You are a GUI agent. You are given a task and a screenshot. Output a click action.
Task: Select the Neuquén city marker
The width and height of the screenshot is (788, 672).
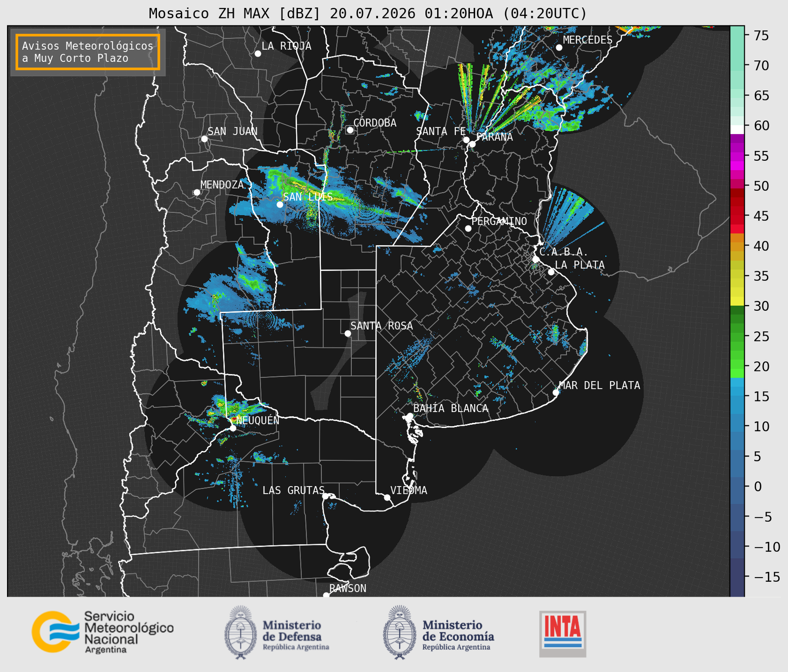tap(233, 428)
